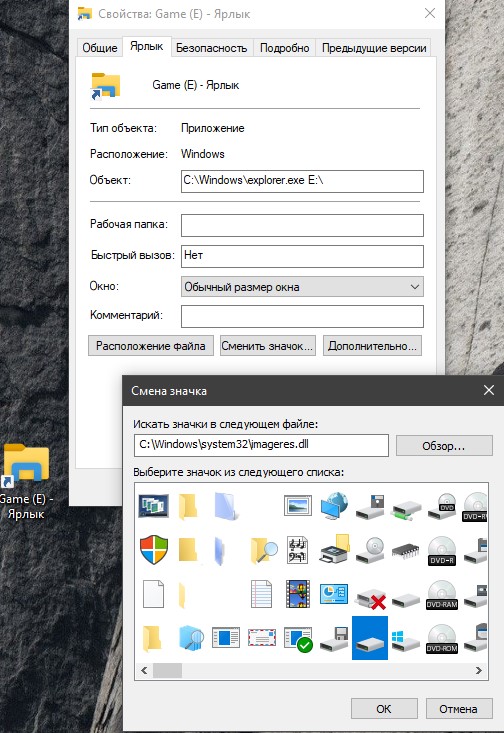Click the Приложение object type value
Viewport: 504px width, 733px height.
coord(213,128)
